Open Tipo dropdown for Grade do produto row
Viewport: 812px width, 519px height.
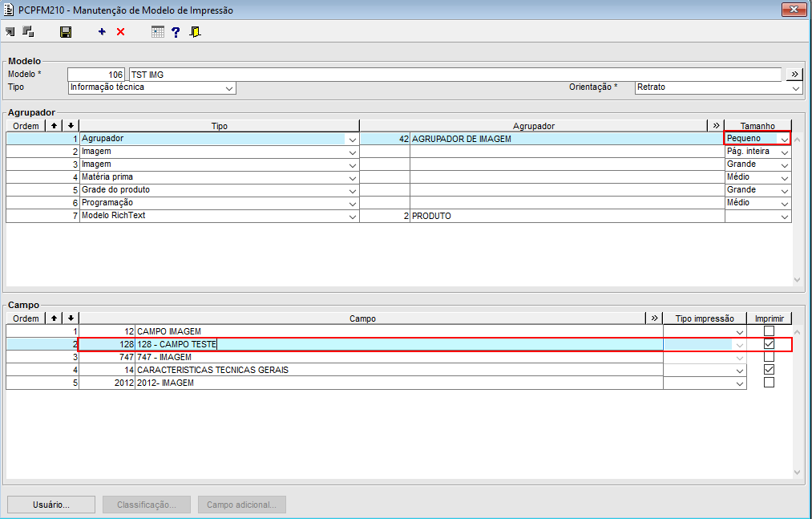352,191
